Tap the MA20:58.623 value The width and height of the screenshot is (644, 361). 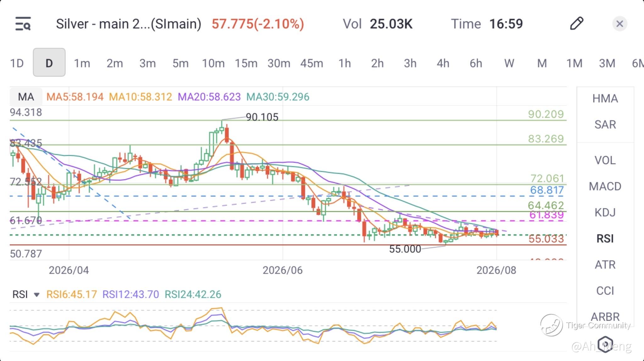pos(209,97)
